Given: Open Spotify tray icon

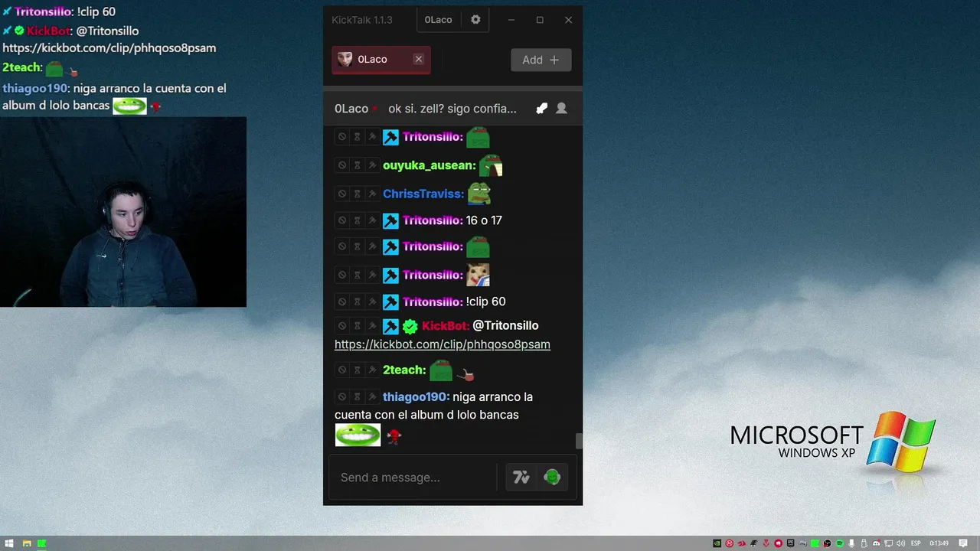Looking at the screenshot, I should (x=840, y=543).
